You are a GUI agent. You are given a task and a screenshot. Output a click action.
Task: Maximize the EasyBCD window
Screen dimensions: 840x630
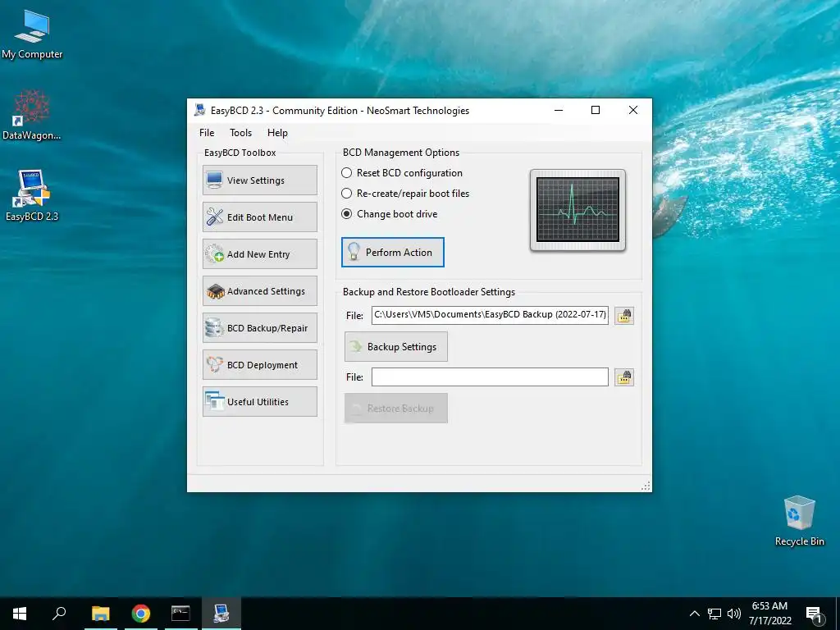point(596,110)
